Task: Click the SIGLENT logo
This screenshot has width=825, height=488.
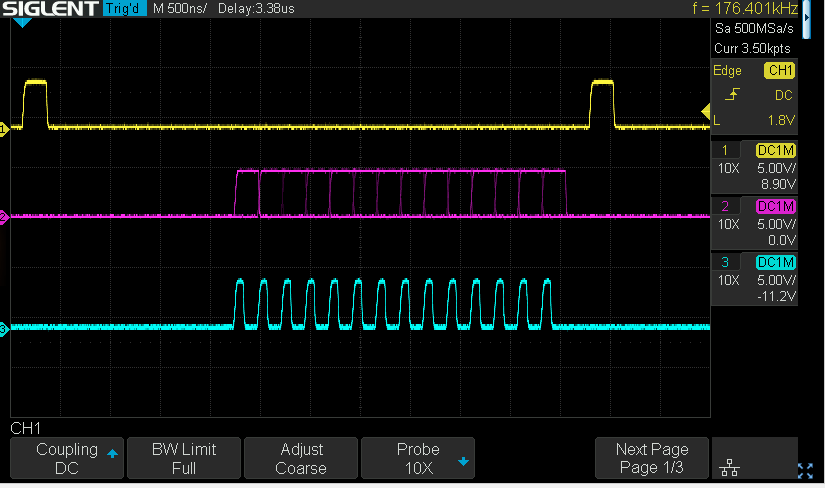Action: pos(51,8)
